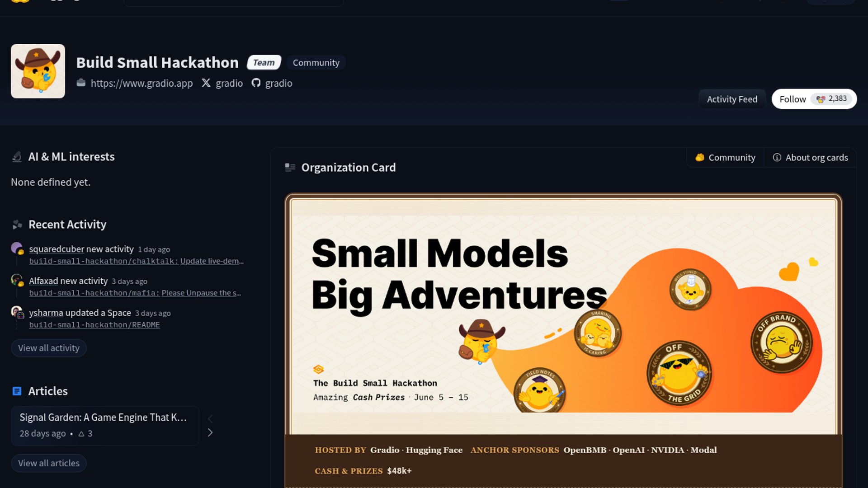Click the Small Models Big Adventures banner image
The width and height of the screenshot is (868, 488).
click(563, 314)
